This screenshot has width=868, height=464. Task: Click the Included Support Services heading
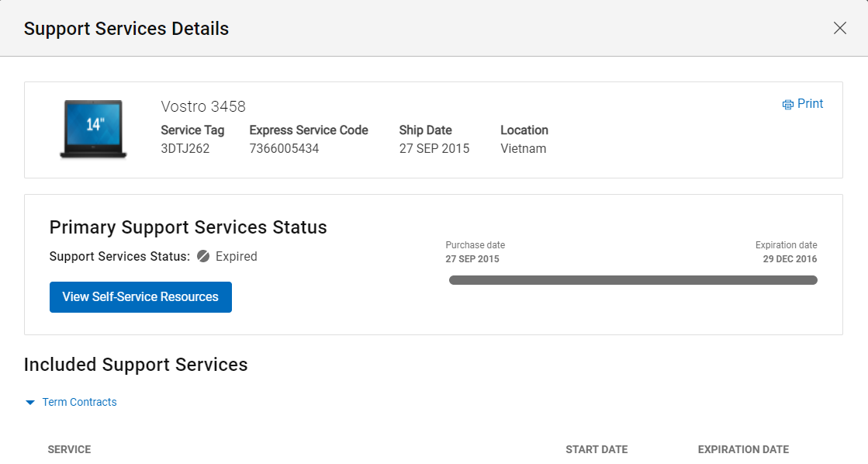pos(136,365)
